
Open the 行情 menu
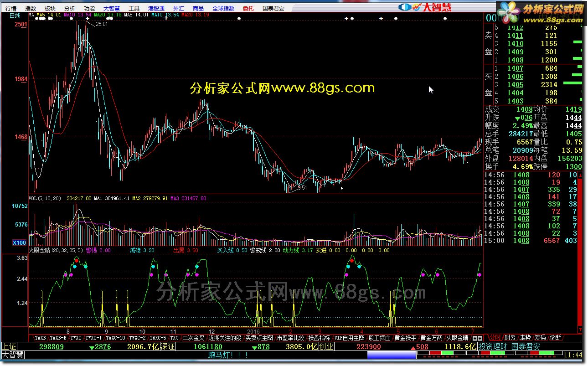click(11, 8)
